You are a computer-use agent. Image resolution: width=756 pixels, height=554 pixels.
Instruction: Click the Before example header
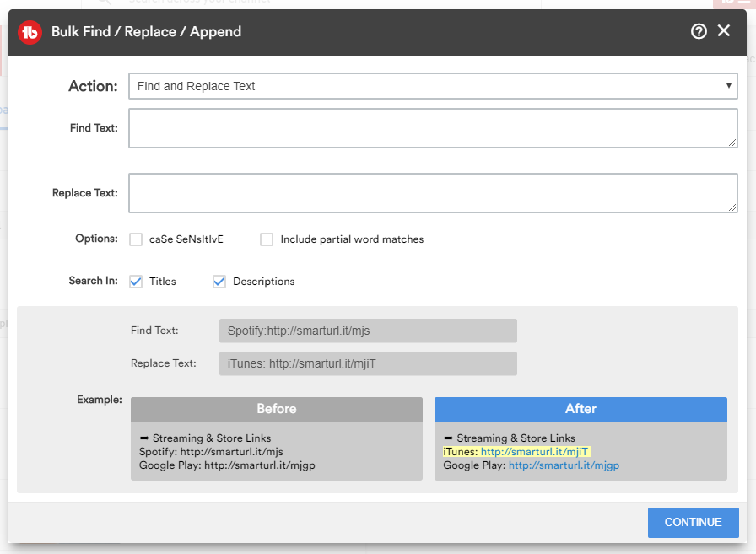coord(277,409)
